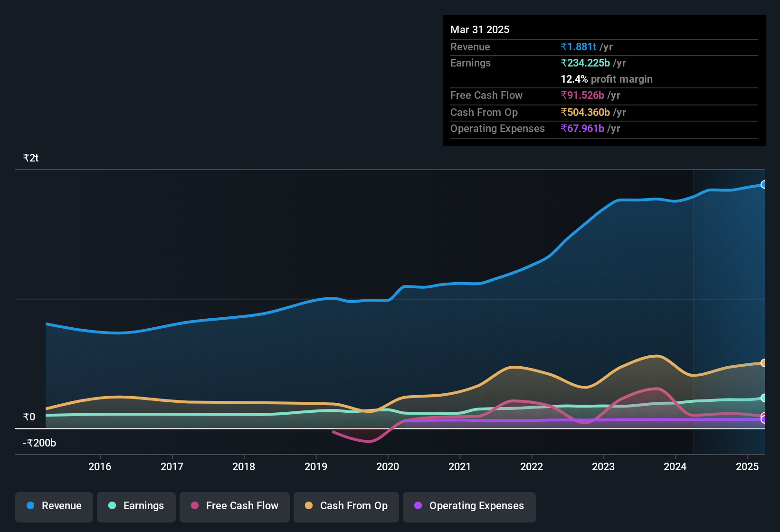Click the Revenue line endpoint marker
The image size is (780, 532).
coord(764,184)
